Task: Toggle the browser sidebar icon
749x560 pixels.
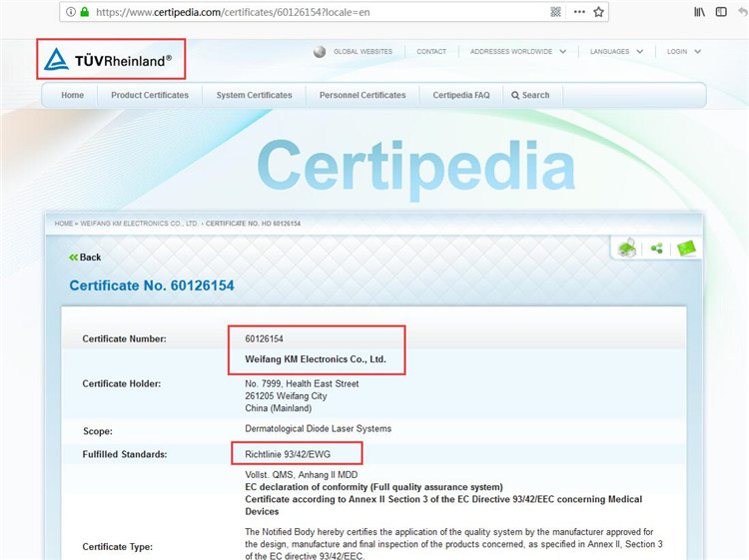Action: pyautogui.click(x=721, y=12)
